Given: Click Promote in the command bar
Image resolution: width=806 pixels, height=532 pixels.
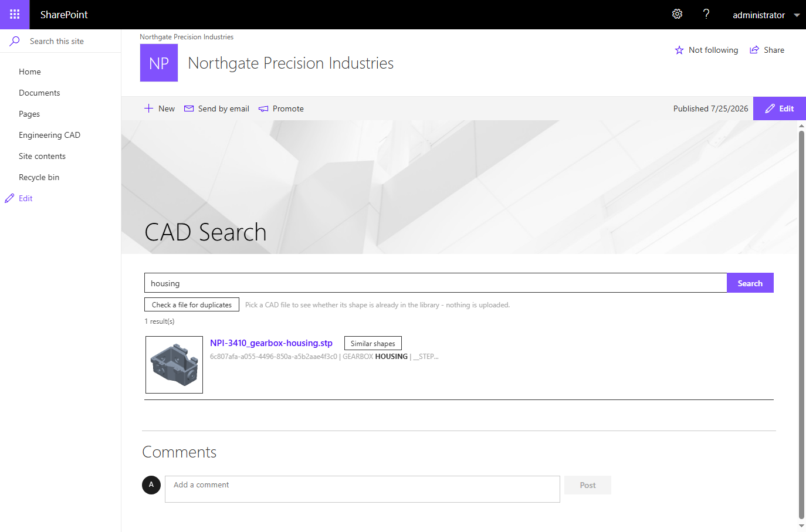Looking at the screenshot, I should click(288, 109).
